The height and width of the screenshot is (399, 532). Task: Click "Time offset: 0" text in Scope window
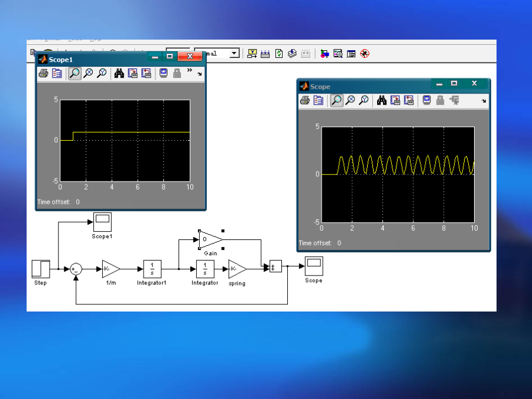coord(320,243)
